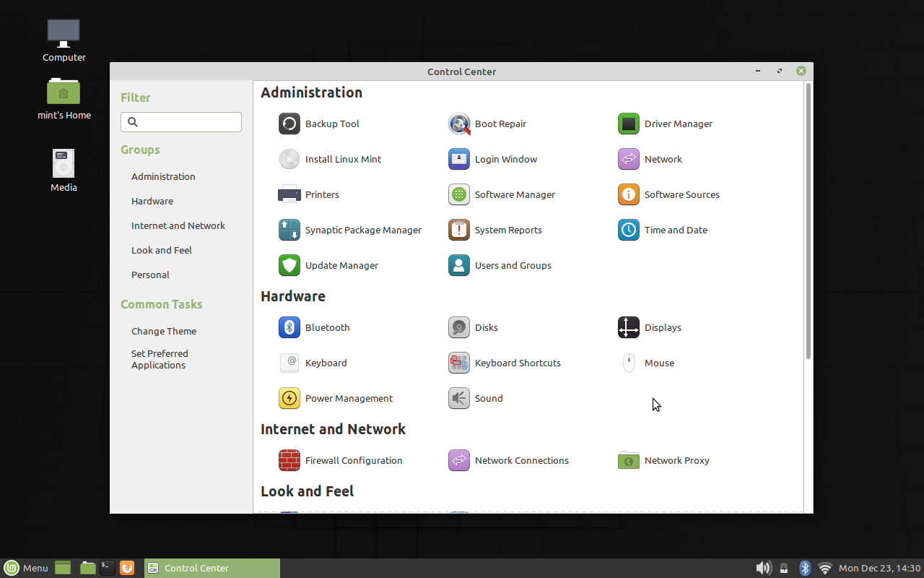Click the volume icon in system tray
The height and width of the screenshot is (578, 924).
pyautogui.click(x=762, y=568)
